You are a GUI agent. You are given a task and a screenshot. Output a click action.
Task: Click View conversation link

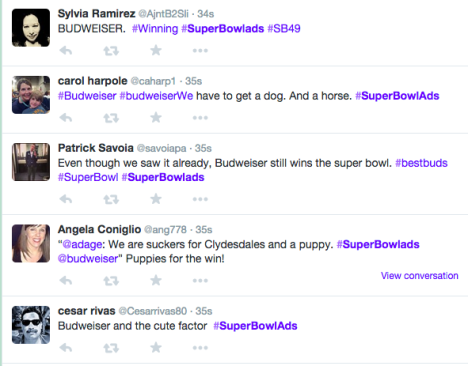point(419,276)
